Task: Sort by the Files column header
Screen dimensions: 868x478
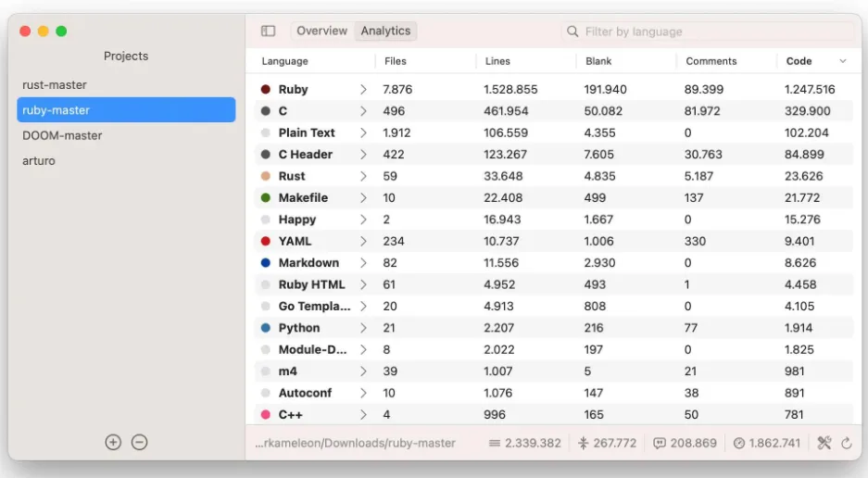Action: click(x=396, y=61)
